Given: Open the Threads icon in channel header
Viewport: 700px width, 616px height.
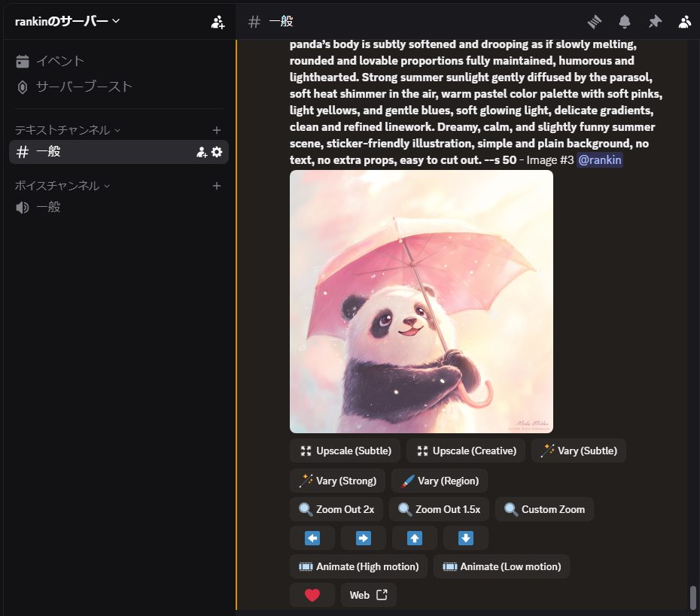Looking at the screenshot, I should (x=595, y=21).
